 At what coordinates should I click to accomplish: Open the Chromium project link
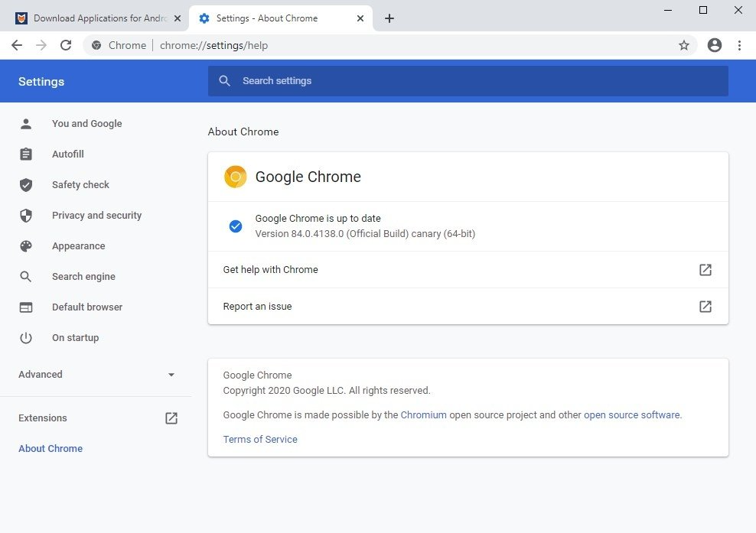click(423, 415)
